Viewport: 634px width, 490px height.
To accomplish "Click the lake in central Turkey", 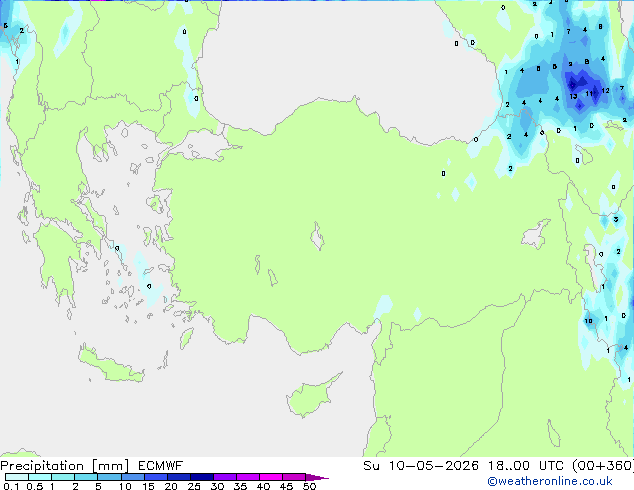I will (x=319, y=239).
